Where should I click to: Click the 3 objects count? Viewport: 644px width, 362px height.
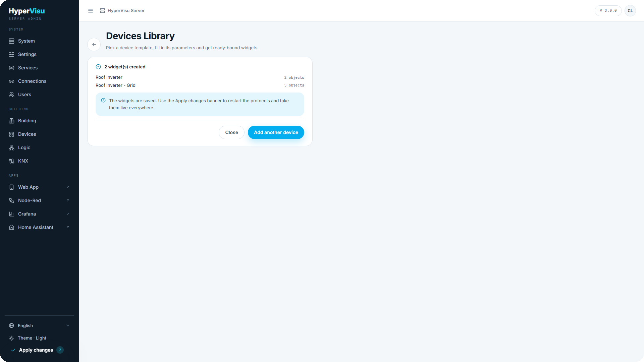294,85
